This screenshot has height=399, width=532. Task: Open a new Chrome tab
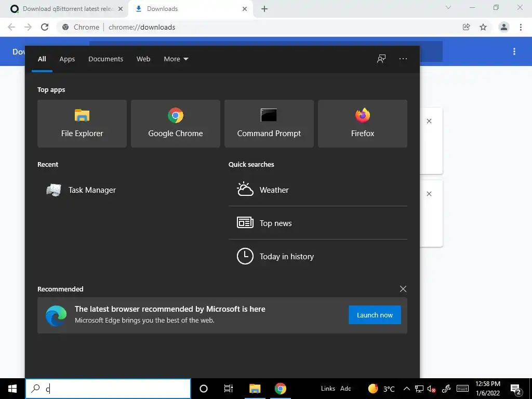(264, 9)
